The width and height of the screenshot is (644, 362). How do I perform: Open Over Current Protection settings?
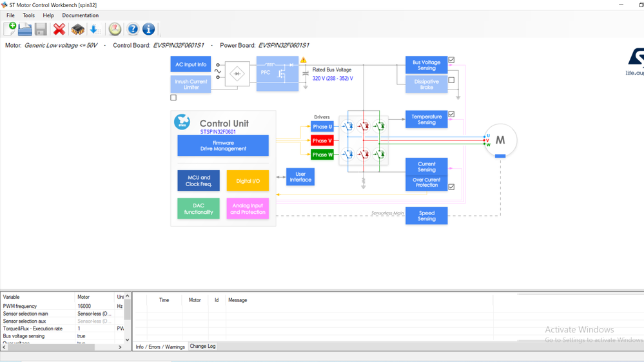pos(426,183)
